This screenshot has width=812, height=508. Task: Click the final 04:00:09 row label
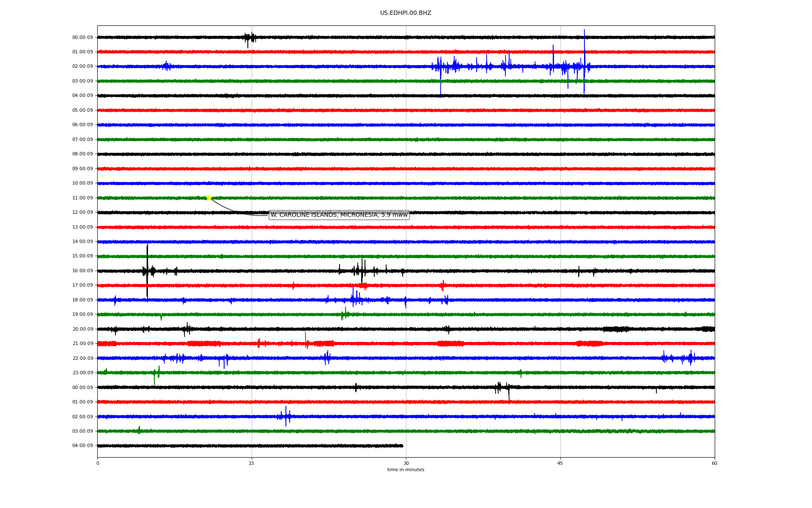[82, 446]
